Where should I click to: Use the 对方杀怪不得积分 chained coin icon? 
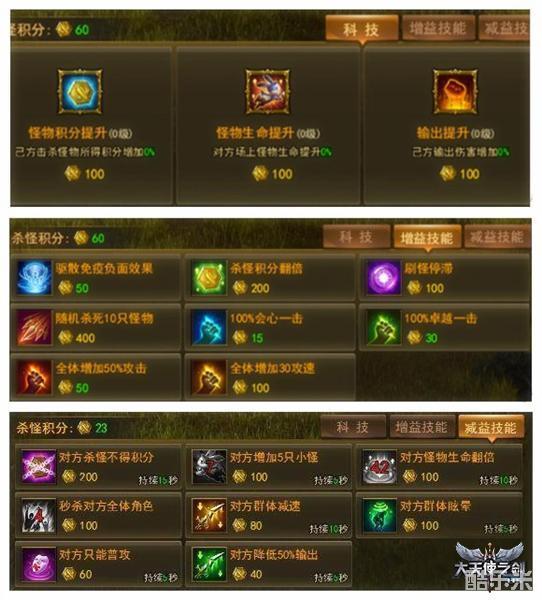click(39, 467)
